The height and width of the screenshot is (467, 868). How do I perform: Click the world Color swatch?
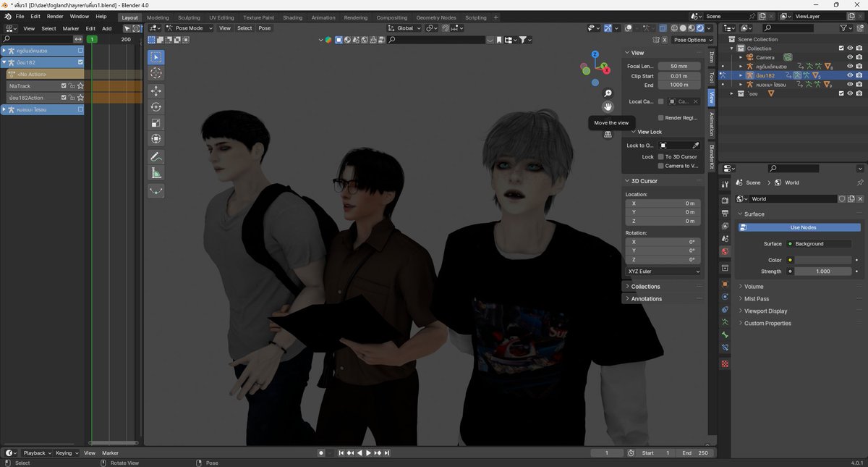pos(823,260)
